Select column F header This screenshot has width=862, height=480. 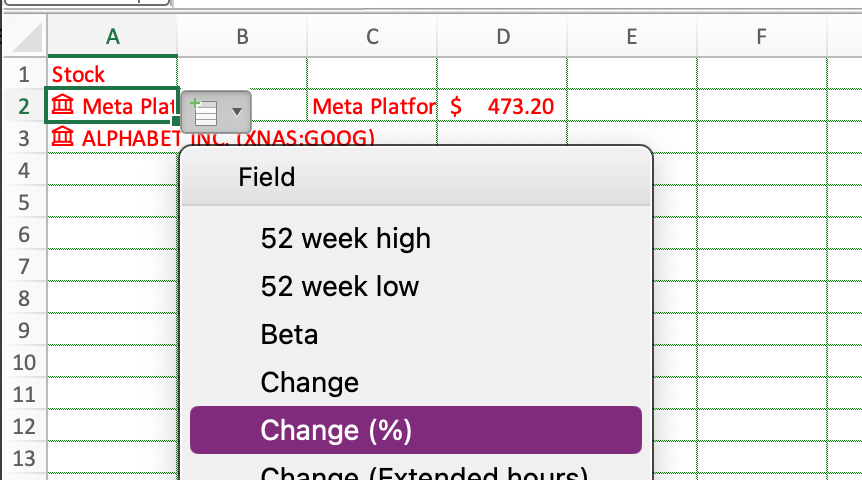pyautogui.click(x=761, y=36)
